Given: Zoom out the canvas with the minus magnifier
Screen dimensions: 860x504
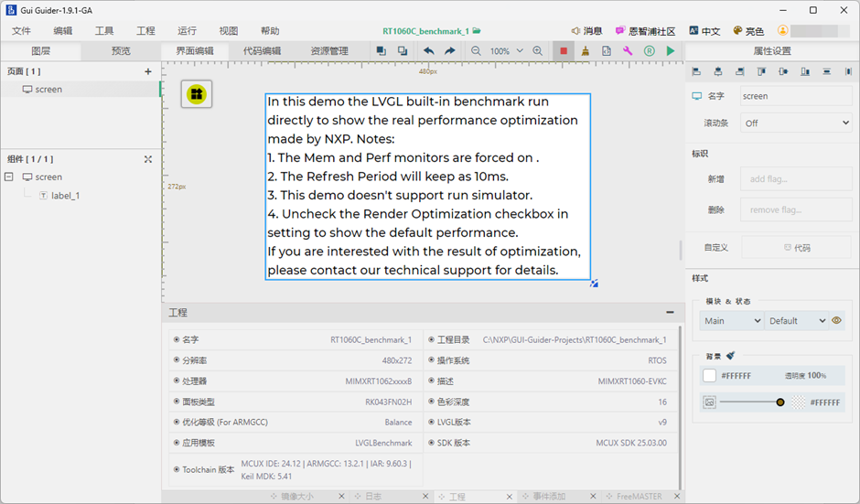Looking at the screenshot, I should click(476, 51).
